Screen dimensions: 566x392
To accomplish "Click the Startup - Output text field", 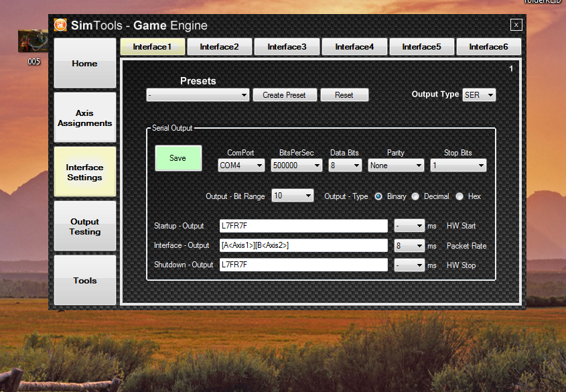I will click(x=303, y=226).
